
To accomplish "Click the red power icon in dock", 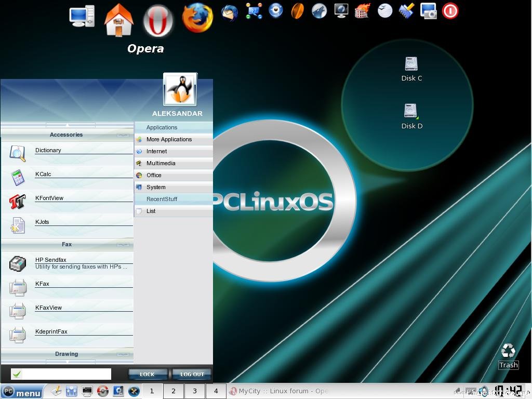I will 450,11.
